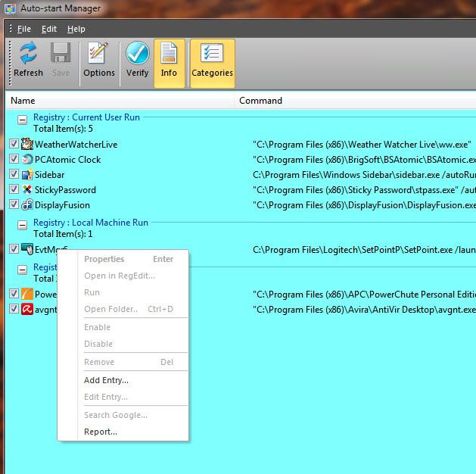Select the PCAtomic Clock entry name

(x=67, y=160)
